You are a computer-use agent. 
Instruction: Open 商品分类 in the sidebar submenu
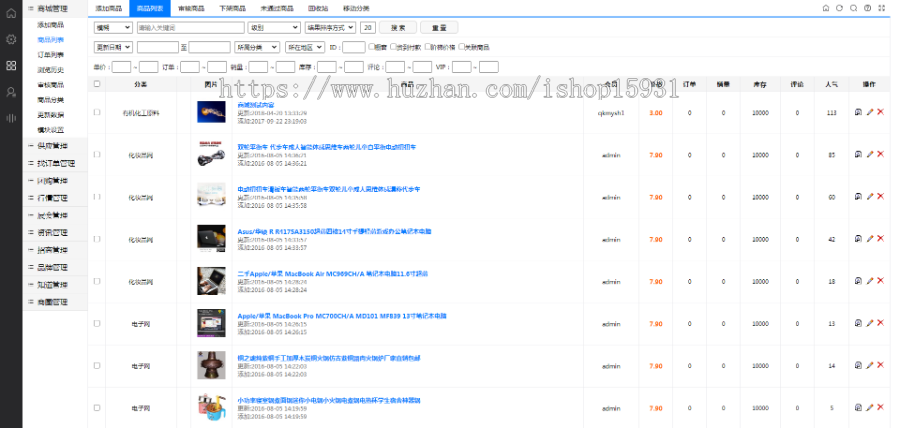(51, 100)
